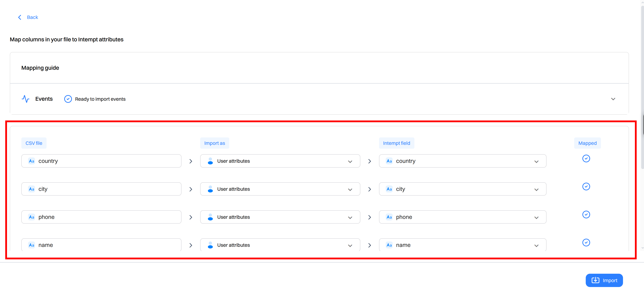Click the Aa icon in Intempt phone field
The width and height of the screenshot is (644, 297).
tap(389, 217)
